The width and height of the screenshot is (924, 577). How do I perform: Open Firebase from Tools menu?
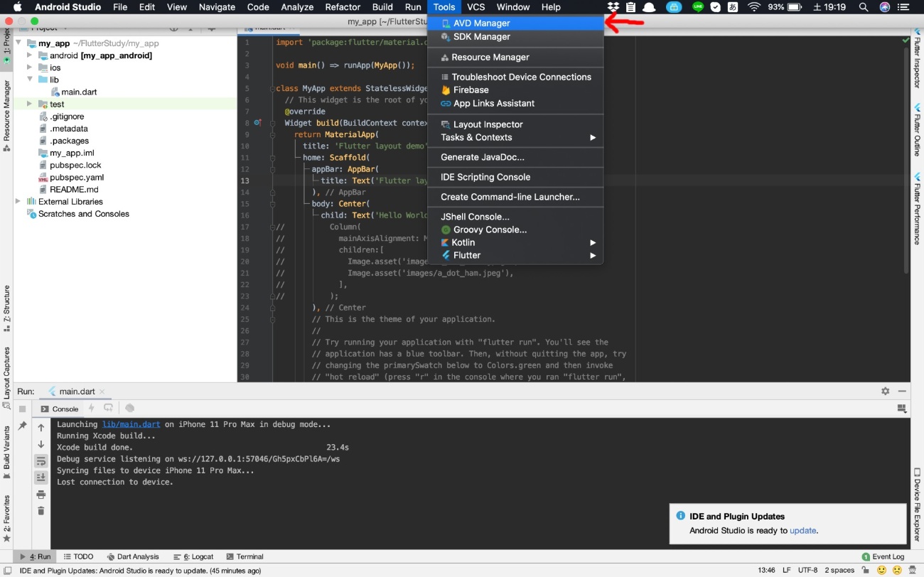[x=515, y=90]
